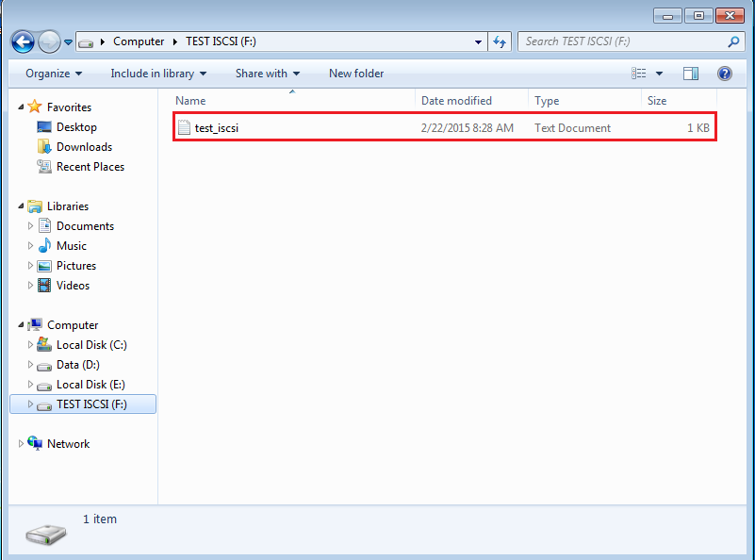Open Help with question mark icon
755x560 pixels.
(x=724, y=74)
